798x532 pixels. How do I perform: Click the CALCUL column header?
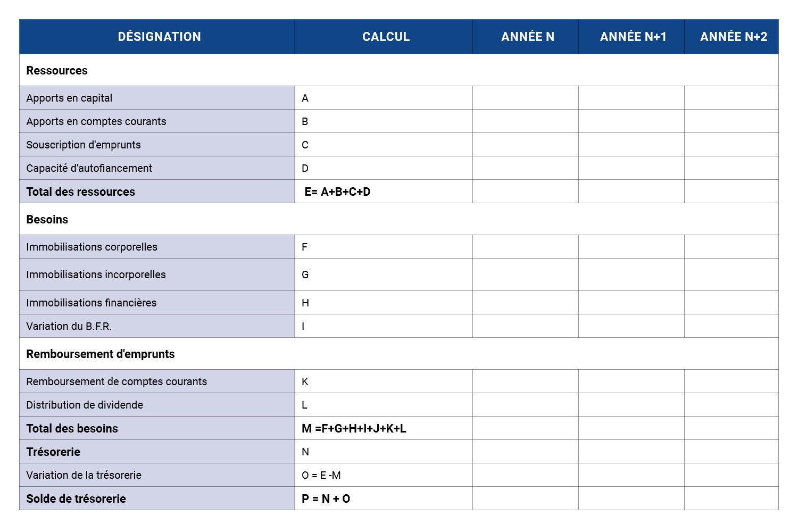click(386, 37)
